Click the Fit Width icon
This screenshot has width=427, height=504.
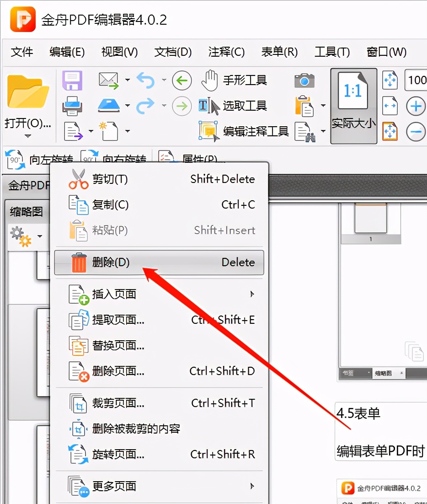(x=390, y=106)
